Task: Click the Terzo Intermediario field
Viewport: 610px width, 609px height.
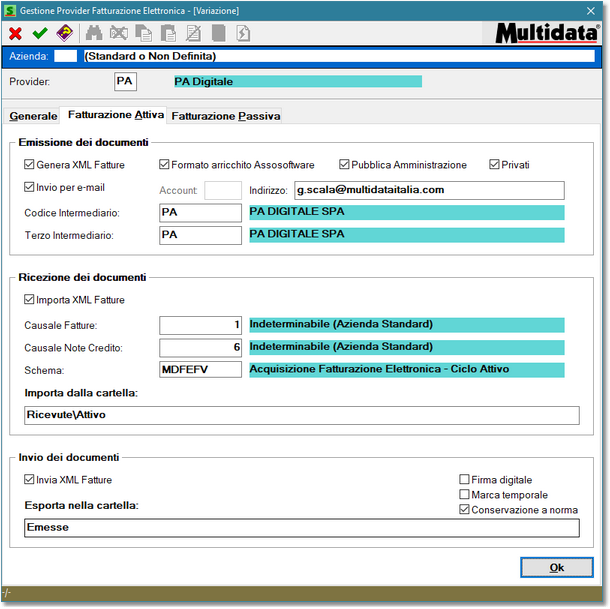Action: point(200,235)
